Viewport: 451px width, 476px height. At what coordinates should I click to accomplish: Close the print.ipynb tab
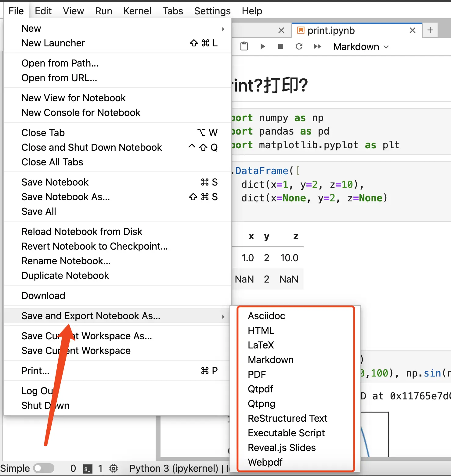(x=413, y=30)
